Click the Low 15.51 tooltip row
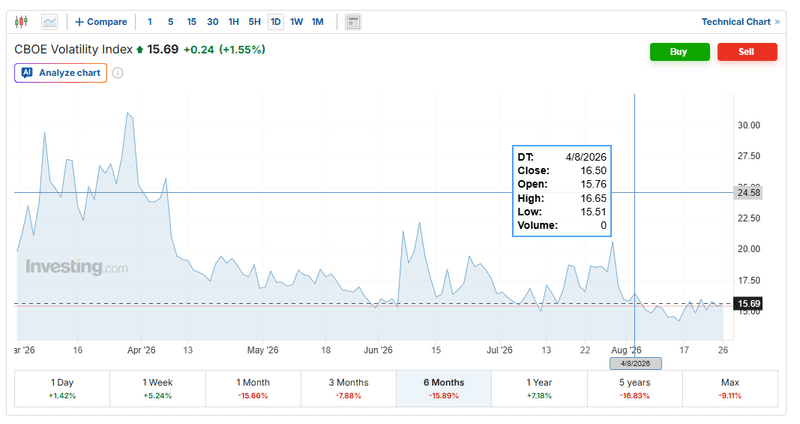Image resolution: width=800 pixels, height=424 pixels. click(x=562, y=212)
